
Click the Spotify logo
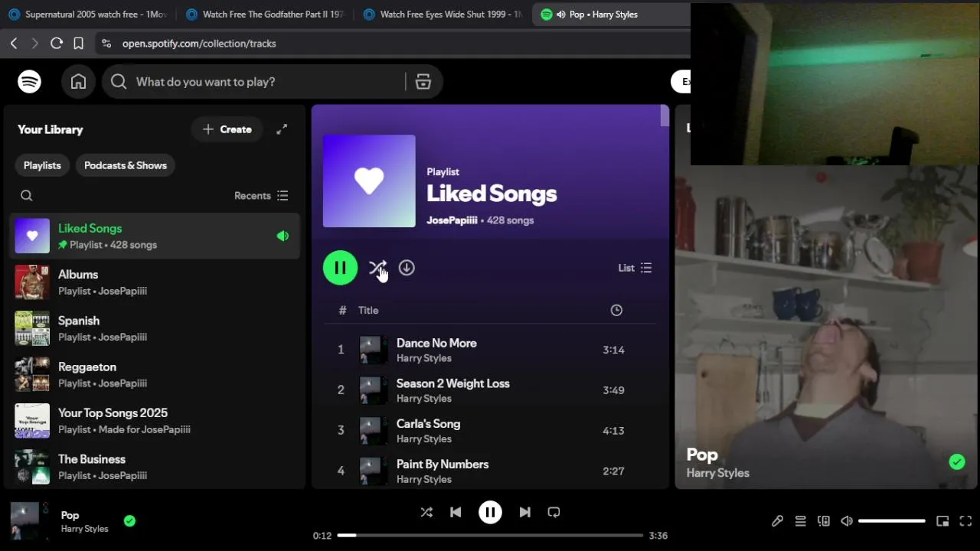click(29, 81)
